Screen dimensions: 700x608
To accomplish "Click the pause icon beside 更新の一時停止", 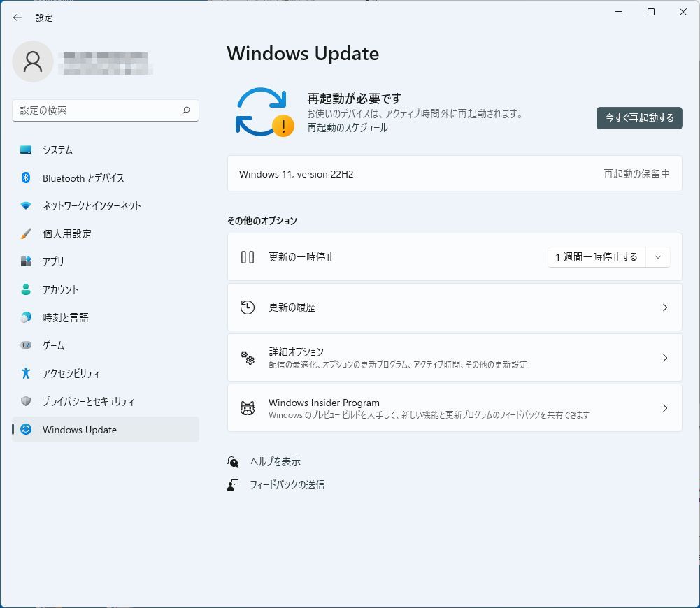I will (247, 256).
